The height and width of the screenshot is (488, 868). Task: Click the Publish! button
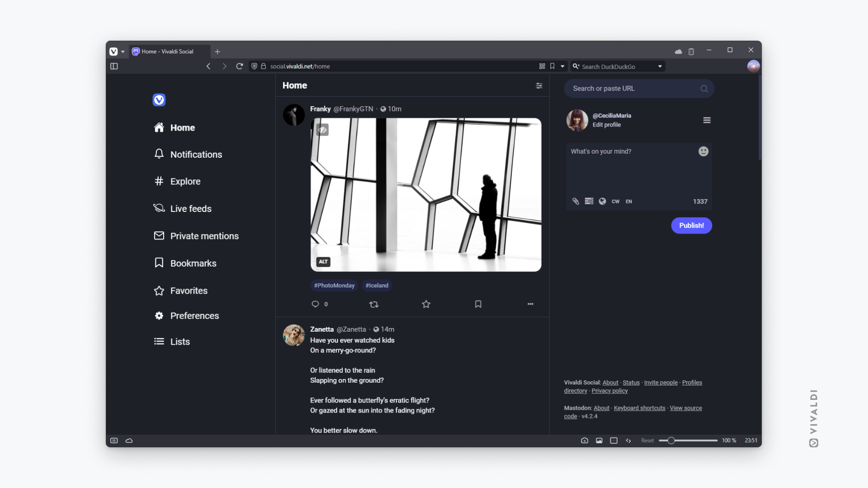692,225
